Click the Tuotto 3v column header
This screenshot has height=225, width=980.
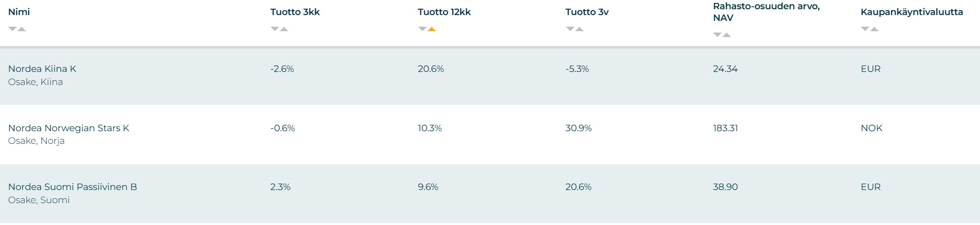coord(587,12)
